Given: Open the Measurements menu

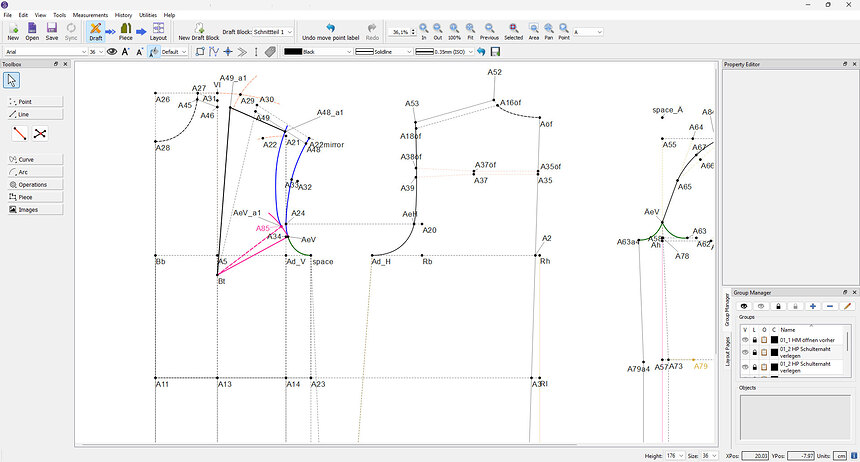Looking at the screenshot, I should pos(90,15).
